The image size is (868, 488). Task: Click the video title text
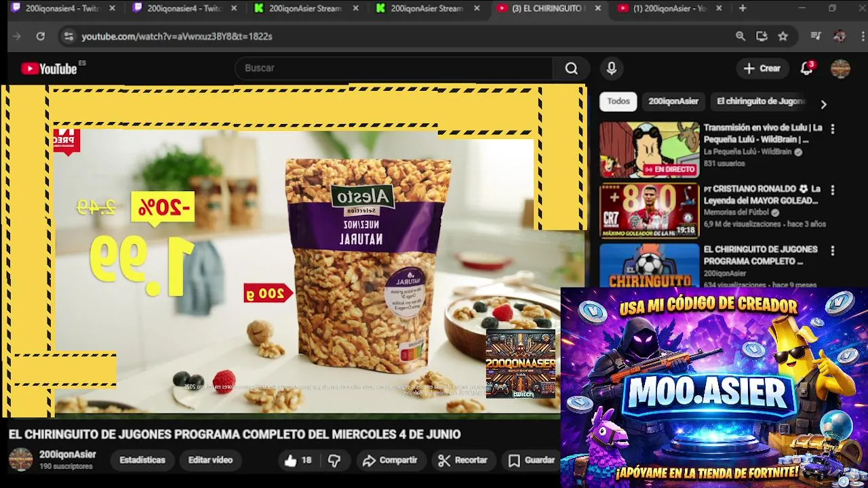pyautogui.click(x=235, y=434)
